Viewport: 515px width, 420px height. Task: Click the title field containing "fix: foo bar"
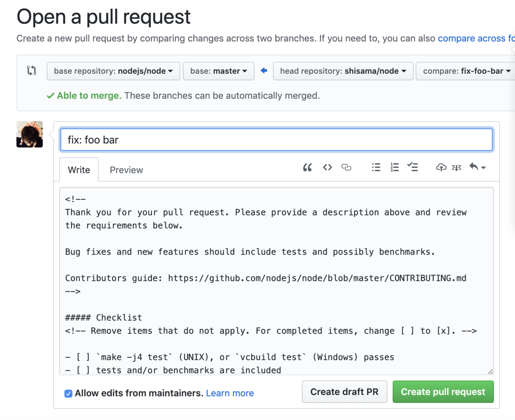coord(276,140)
